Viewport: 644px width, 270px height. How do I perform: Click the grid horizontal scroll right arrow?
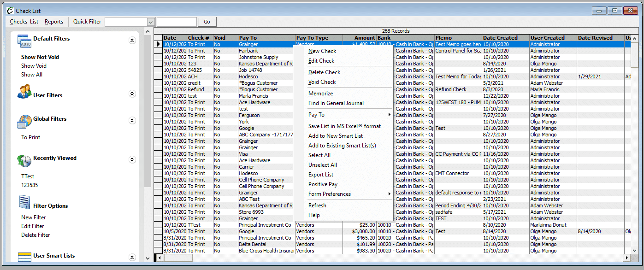626,258
